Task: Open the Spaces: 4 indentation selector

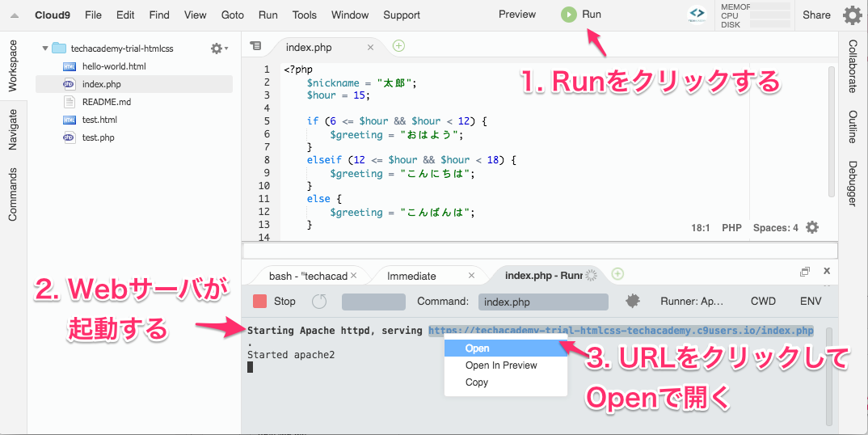Action: 775,228
